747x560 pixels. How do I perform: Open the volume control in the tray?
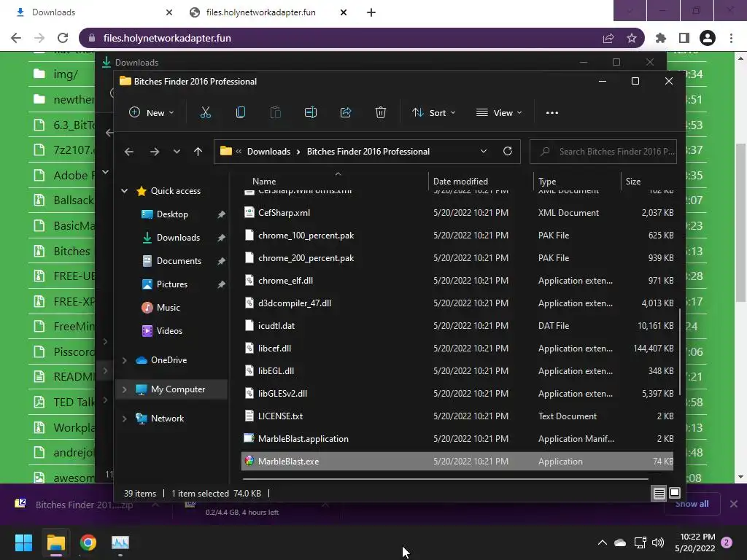tap(658, 542)
